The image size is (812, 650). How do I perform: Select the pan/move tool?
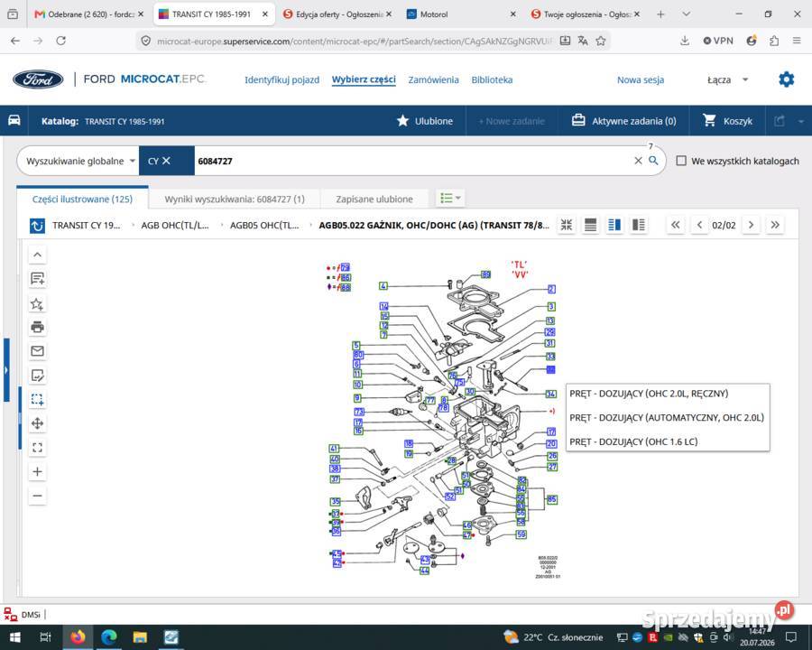click(x=37, y=423)
